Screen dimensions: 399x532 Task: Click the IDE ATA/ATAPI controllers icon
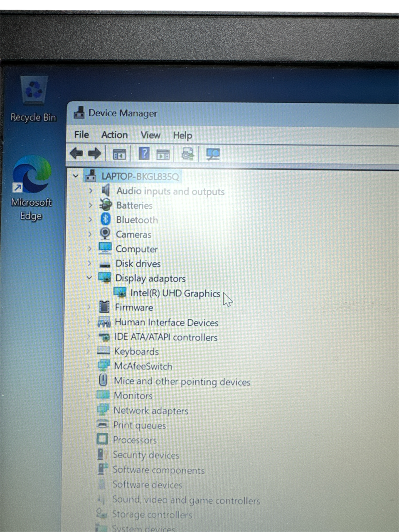(x=104, y=337)
